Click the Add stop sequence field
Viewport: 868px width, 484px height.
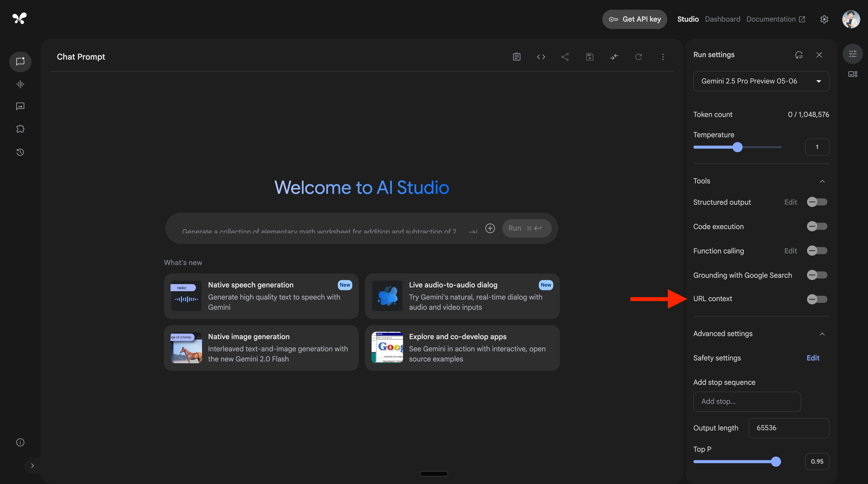coord(747,402)
